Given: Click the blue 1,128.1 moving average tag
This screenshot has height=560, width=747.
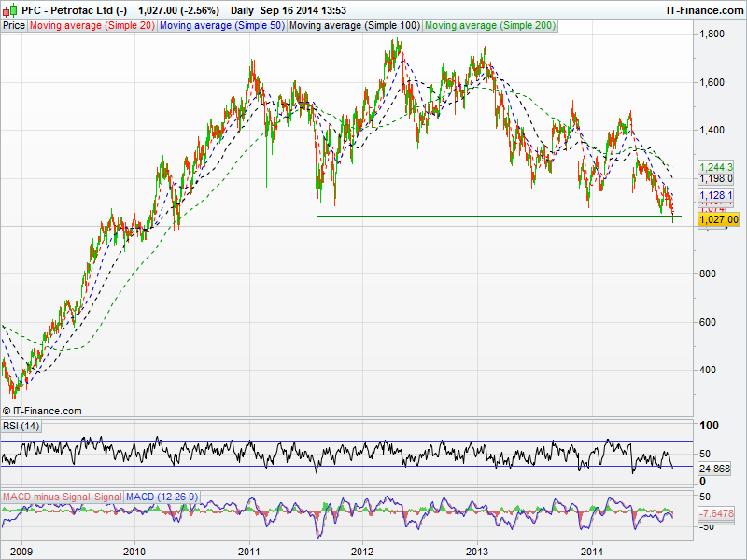Looking at the screenshot, I should [716, 195].
